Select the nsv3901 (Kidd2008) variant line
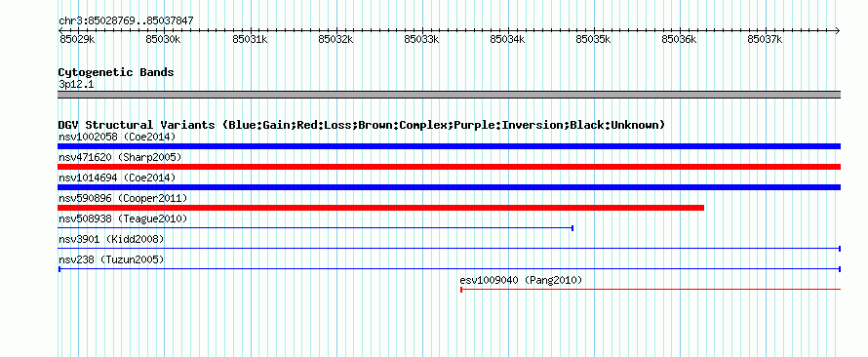 pos(449,249)
